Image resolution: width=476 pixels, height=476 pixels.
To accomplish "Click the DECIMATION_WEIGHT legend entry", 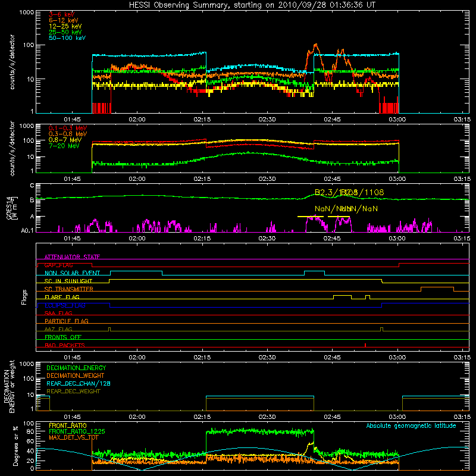I will pyautogui.click(x=76, y=375).
